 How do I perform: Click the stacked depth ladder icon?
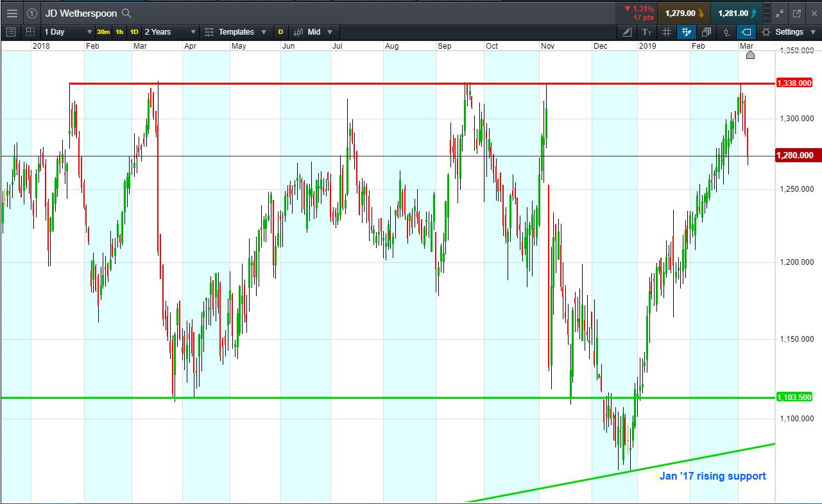click(x=768, y=13)
